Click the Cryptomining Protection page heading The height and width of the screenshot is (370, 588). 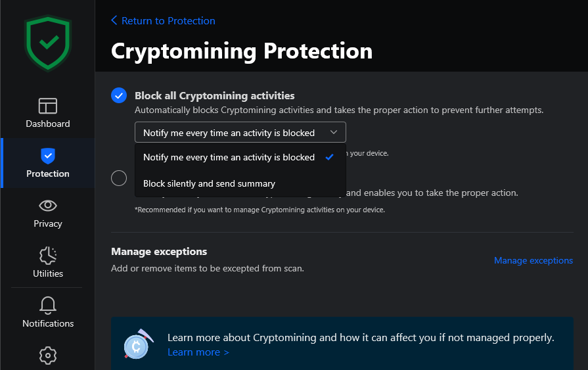[242, 51]
